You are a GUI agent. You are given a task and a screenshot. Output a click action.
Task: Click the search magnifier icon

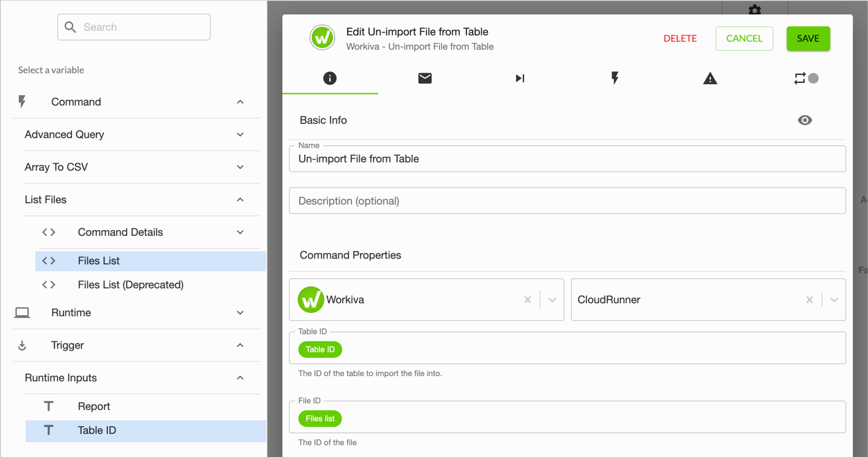[x=71, y=27]
